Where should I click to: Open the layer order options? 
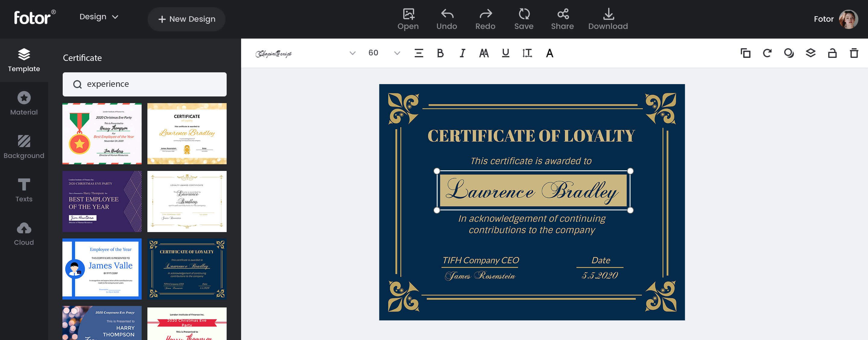(811, 53)
